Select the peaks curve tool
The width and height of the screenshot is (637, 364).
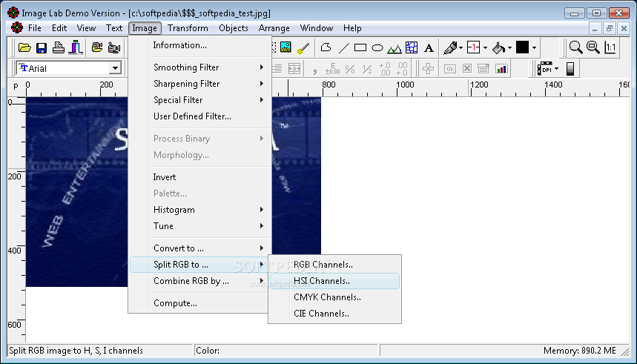(395, 49)
